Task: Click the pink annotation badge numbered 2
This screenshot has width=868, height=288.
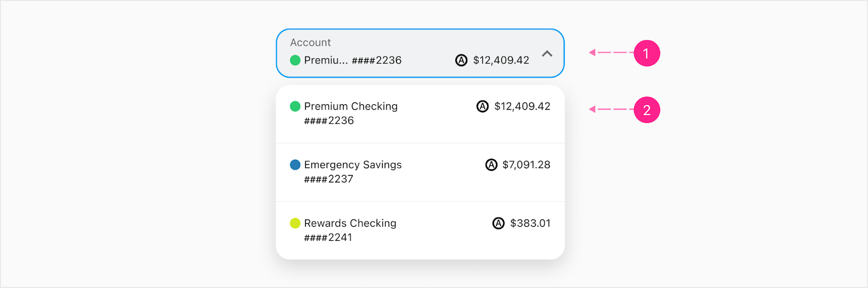Action: pyautogui.click(x=647, y=110)
